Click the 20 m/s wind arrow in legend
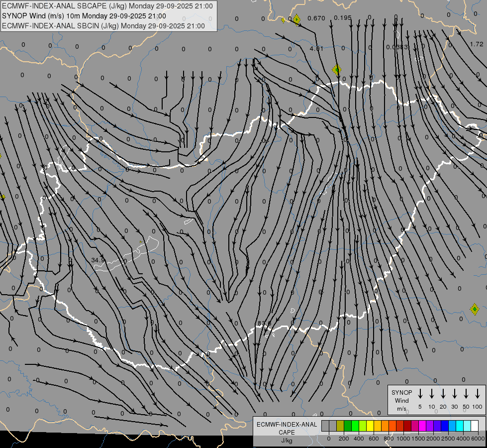 pyautogui.click(x=443, y=394)
